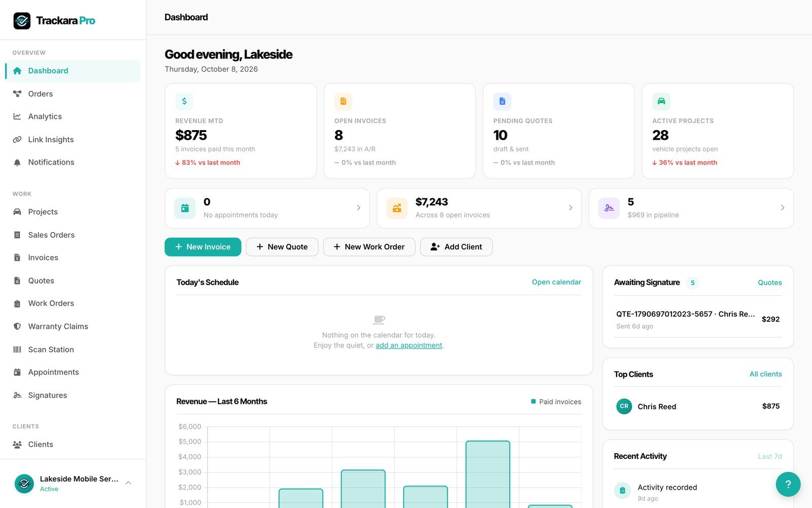Click the signature icon on pipeline tile
The image size is (812, 508).
pyautogui.click(x=609, y=208)
